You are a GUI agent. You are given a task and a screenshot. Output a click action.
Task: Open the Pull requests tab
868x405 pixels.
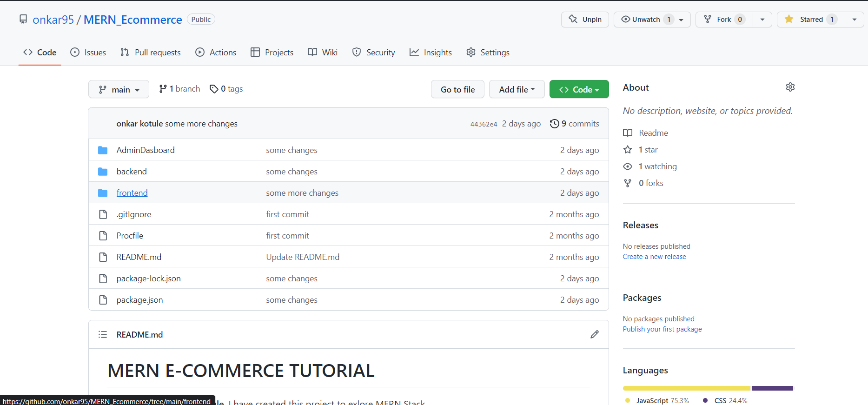point(150,53)
